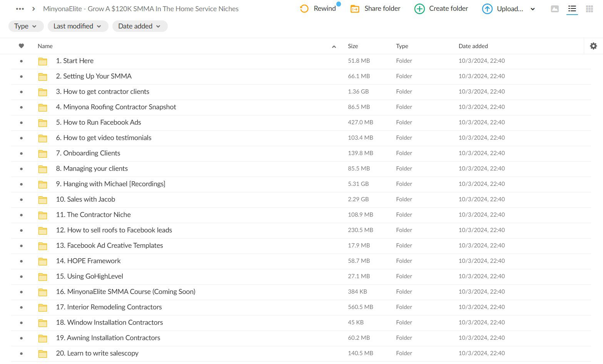Toggle favorite dot for 1. Start Here
Image resolution: width=603 pixels, height=364 pixels.
pyautogui.click(x=21, y=61)
